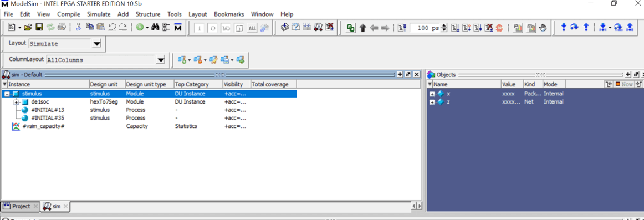Sort by Design unit type column header
644x220 pixels.
[150, 84]
